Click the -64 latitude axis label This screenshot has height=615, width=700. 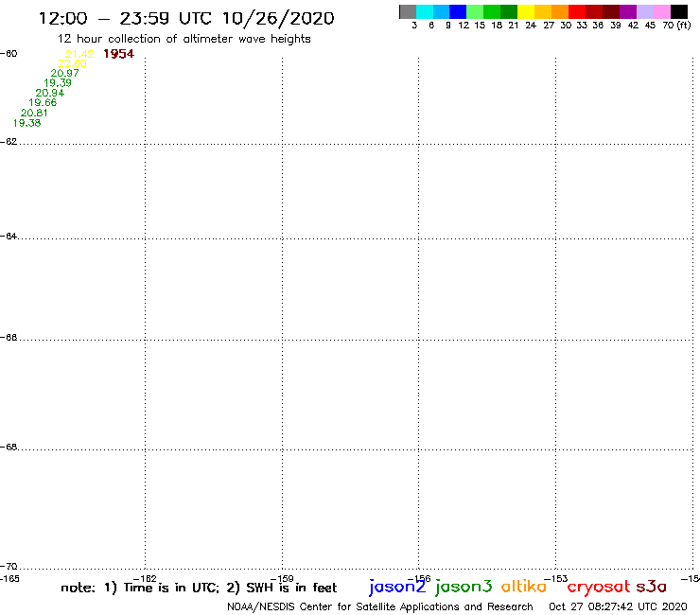(x=9, y=236)
